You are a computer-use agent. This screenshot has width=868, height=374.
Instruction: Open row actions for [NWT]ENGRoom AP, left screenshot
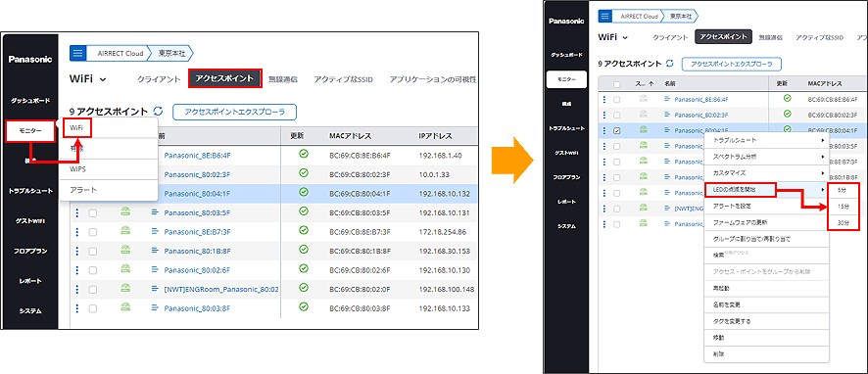77,290
